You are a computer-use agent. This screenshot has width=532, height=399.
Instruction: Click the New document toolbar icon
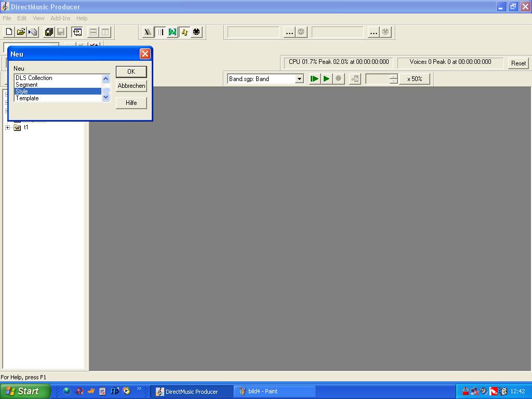(x=9, y=32)
